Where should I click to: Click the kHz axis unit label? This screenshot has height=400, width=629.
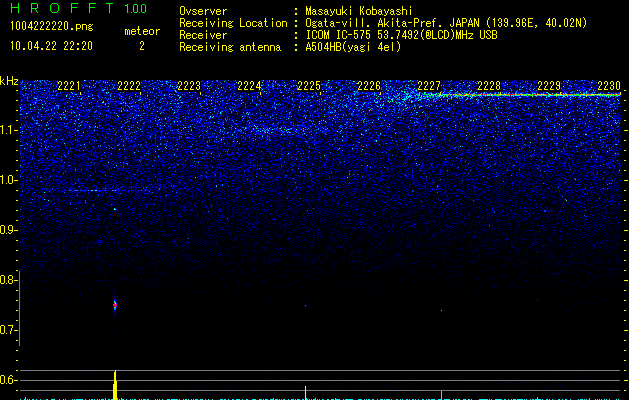pyautogui.click(x=9, y=81)
